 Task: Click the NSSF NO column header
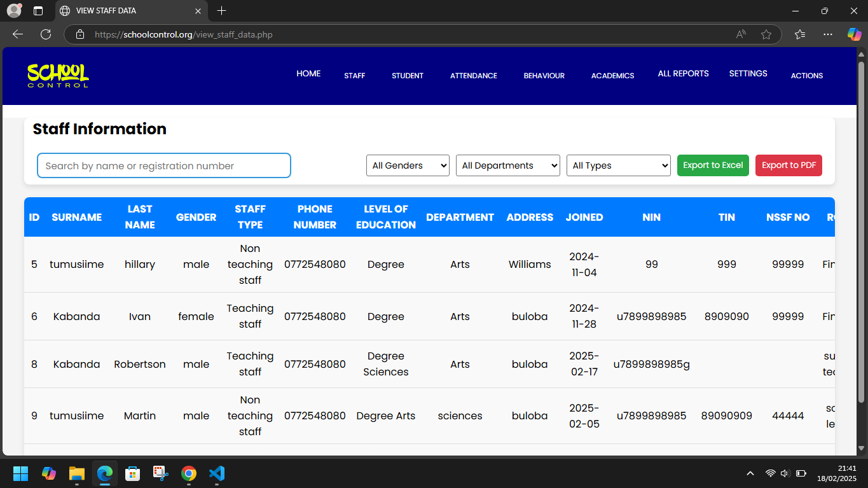(788, 217)
